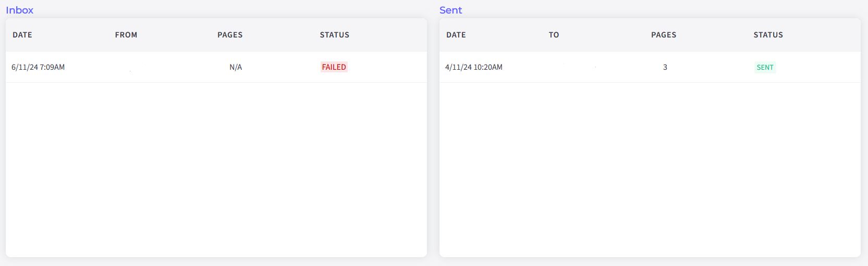Click the STATUS column header in Inbox

pyautogui.click(x=334, y=35)
